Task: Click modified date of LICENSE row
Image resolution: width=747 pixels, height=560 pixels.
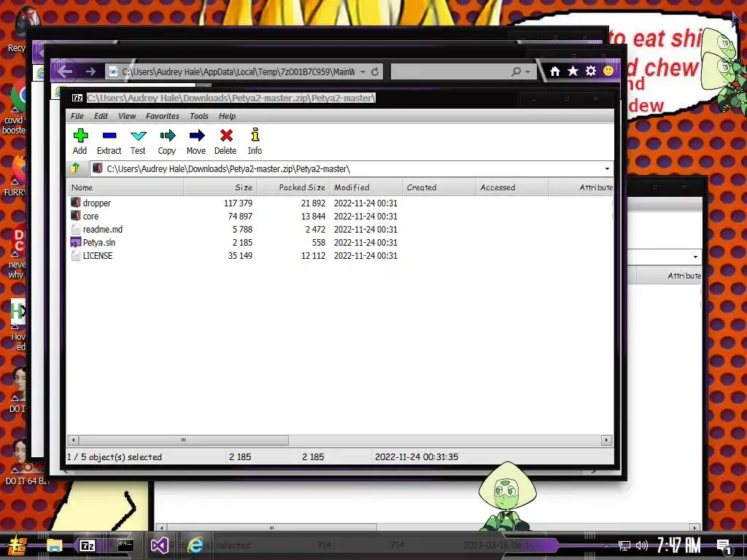Action: [365, 256]
